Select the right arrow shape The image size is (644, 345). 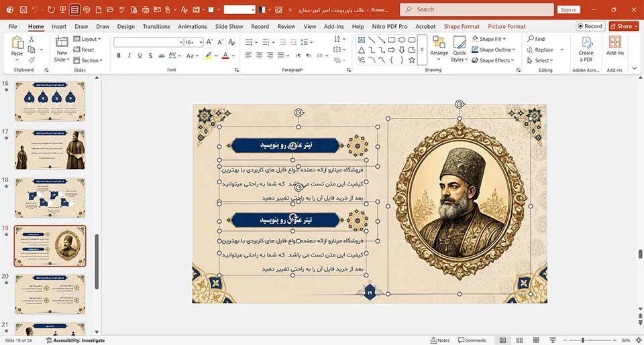point(392,50)
